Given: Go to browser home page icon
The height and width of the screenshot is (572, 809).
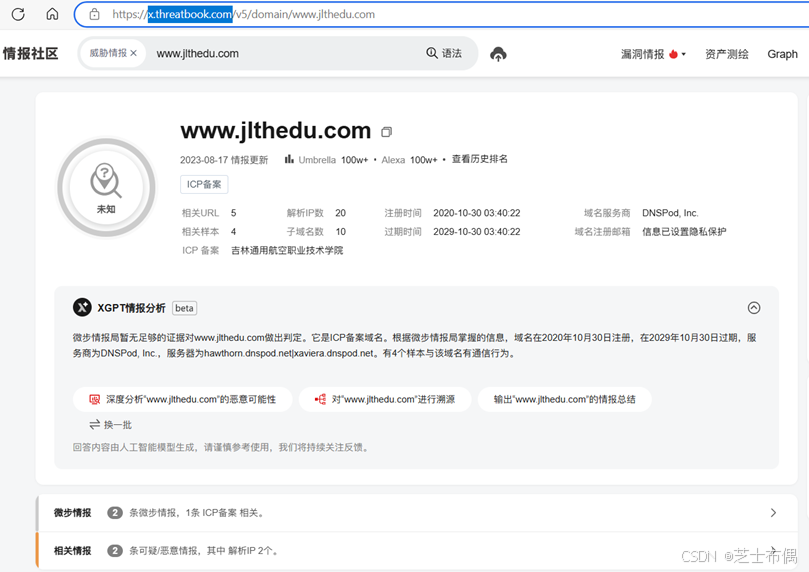Looking at the screenshot, I should pos(52,14).
